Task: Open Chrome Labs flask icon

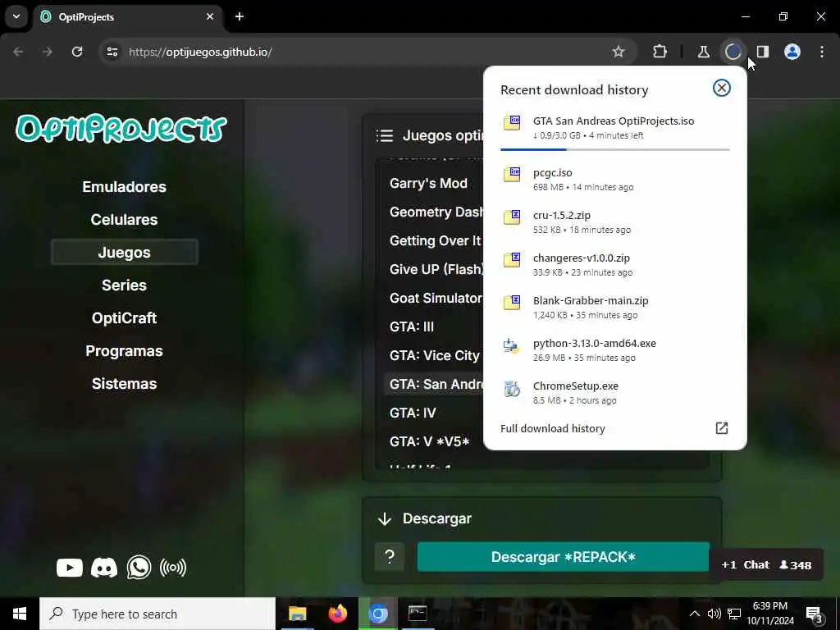Action: click(x=703, y=52)
